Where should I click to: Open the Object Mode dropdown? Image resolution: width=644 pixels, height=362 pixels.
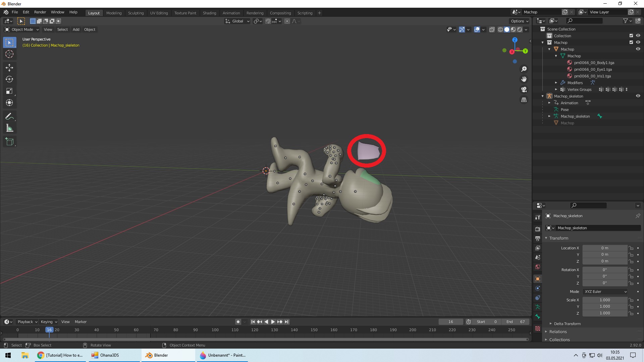click(22, 29)
